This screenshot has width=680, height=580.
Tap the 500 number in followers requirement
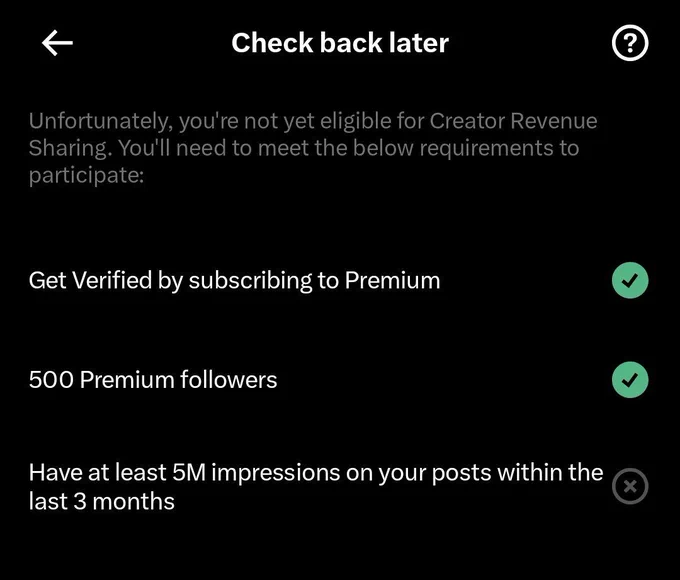pos(51,380)
